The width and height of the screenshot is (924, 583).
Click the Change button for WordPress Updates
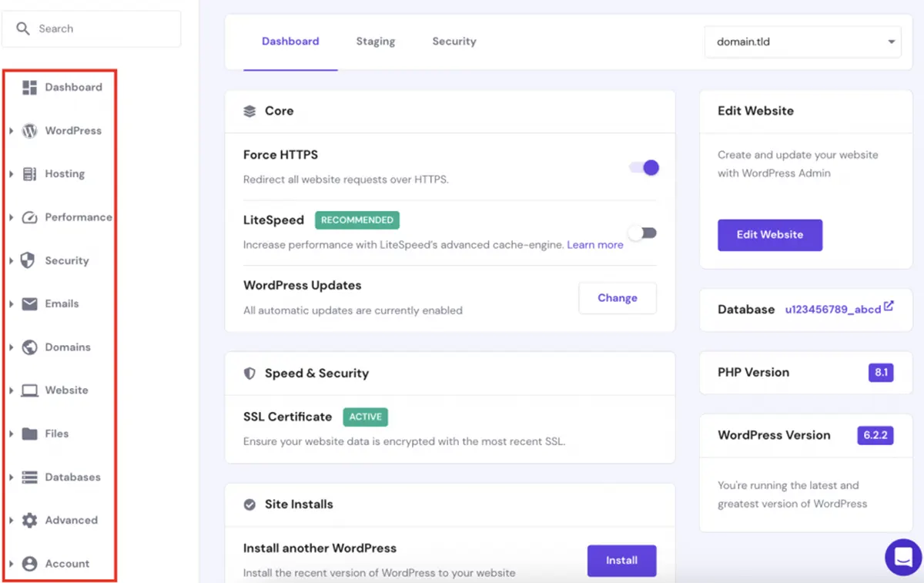[x=618, y=298]
